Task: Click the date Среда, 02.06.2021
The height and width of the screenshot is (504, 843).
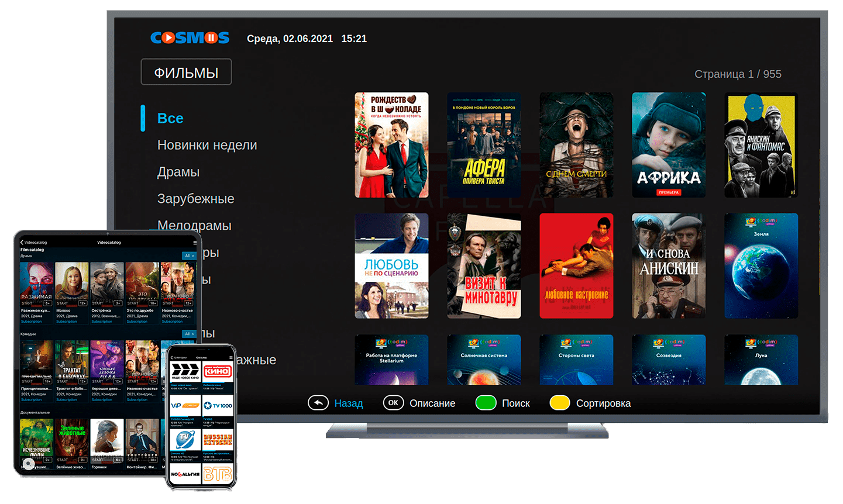Action: (290, 39)
